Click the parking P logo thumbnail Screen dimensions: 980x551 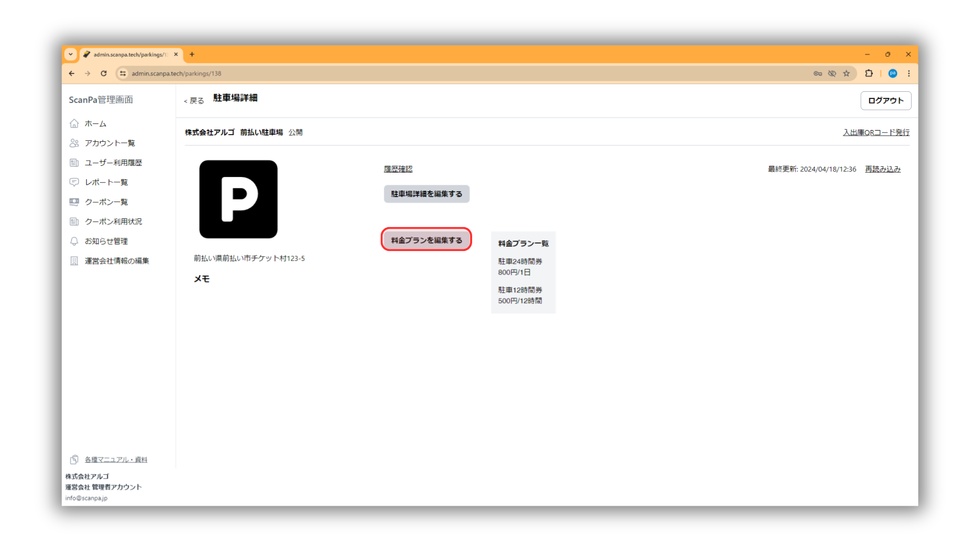pyautogui.click(x=238, y=199)
